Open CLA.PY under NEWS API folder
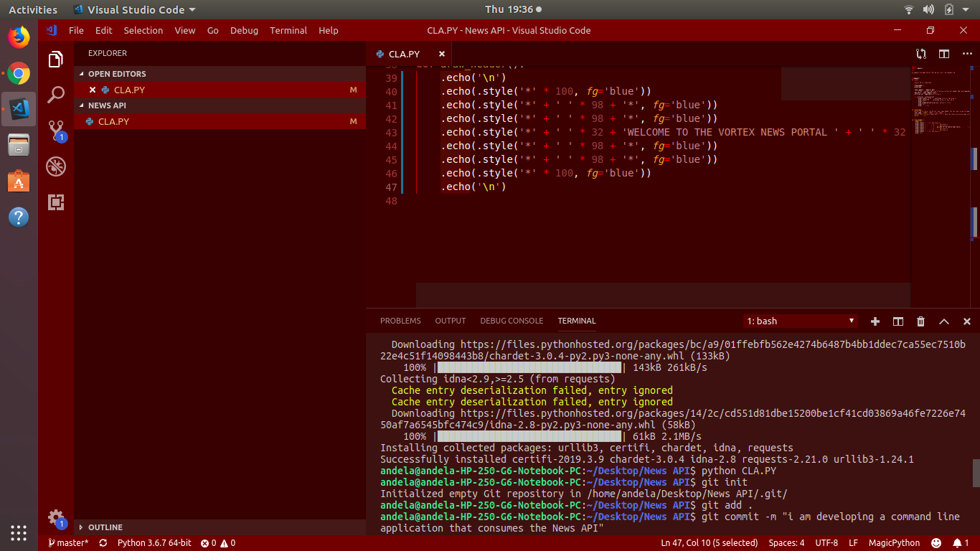The image size is (980, 551). [x=220, y=121]
